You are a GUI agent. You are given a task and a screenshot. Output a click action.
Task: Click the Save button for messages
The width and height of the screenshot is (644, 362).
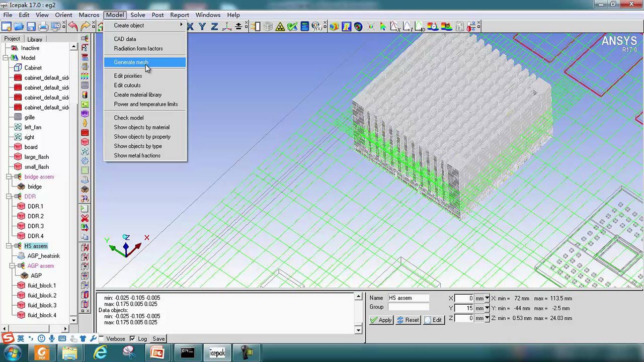point(158,339)
